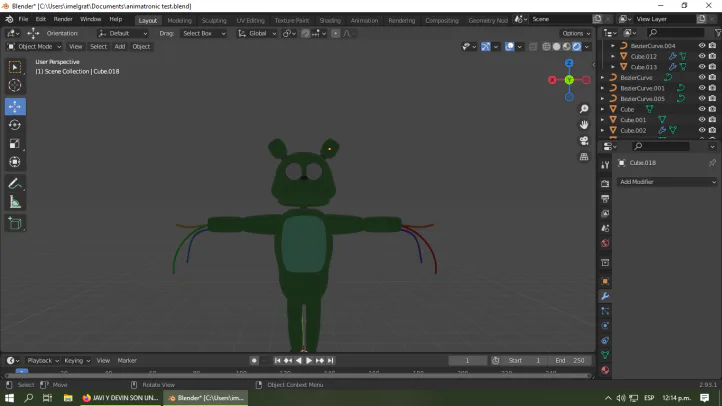Viewport: 722px width, 406px height.
Task: Toggle the camera view icon
Action: pyautogui.click(x=584, y=141)
